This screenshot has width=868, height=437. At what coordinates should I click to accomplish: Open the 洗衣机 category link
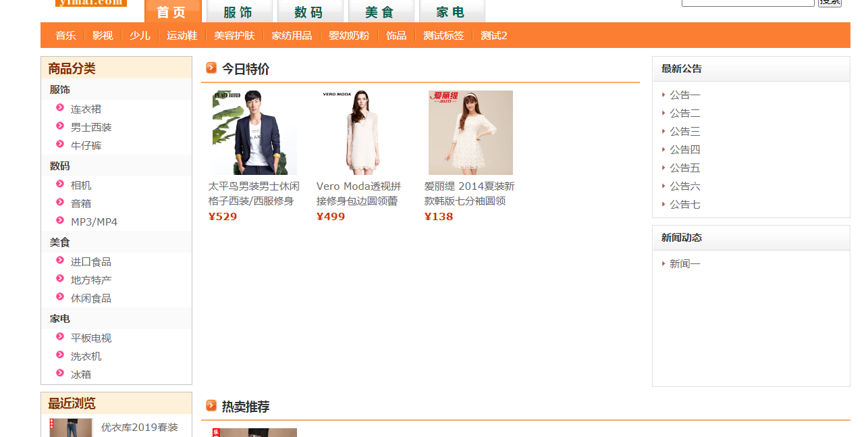[86, 356]
